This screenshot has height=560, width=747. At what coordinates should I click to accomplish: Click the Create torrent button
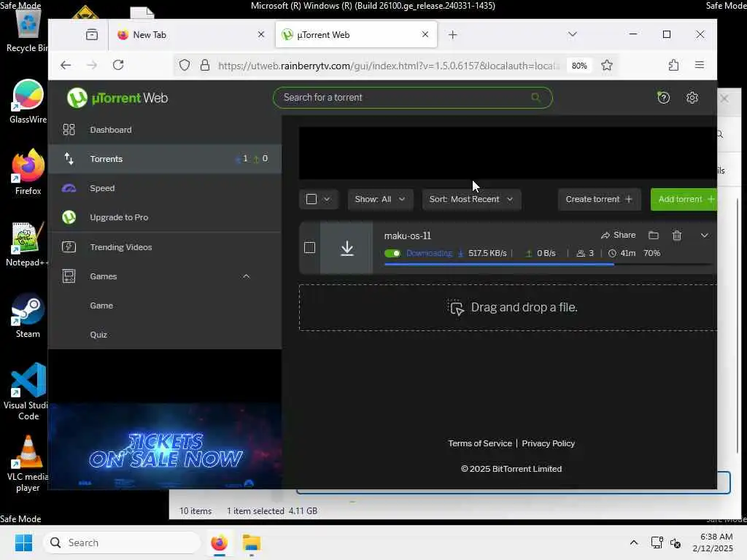coord(599,199)
